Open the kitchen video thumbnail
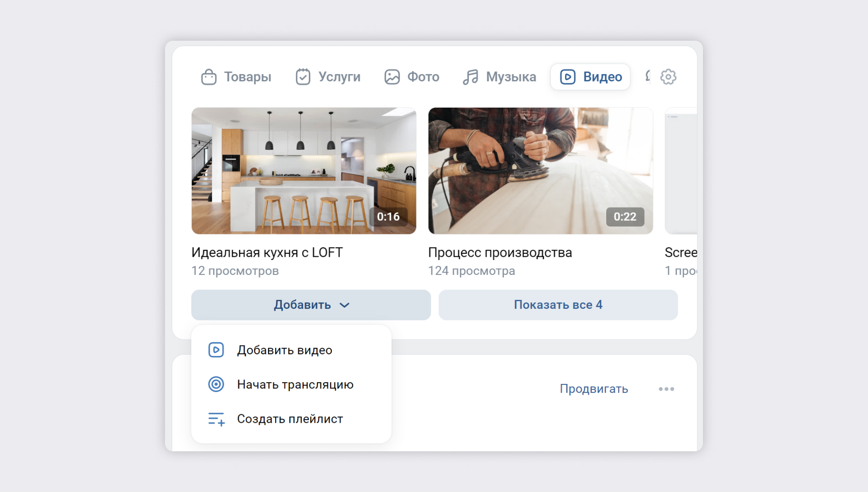The width and height of the screenshot is (868, 492). (304, 171)
